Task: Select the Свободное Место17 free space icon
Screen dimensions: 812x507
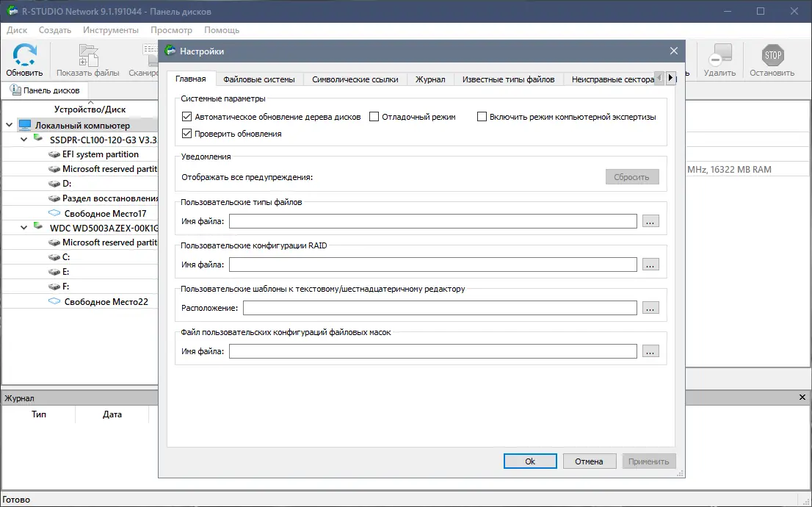Action: click(x=55, y=214)
